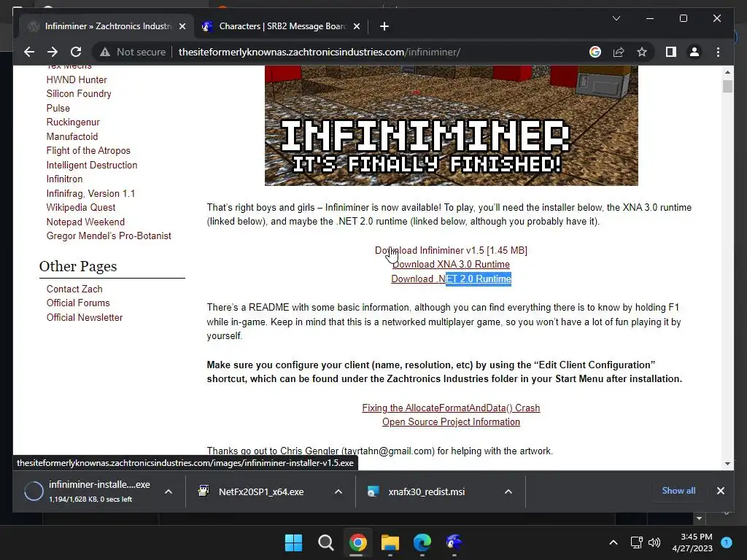Show all downloads

(x=678, y=491)
